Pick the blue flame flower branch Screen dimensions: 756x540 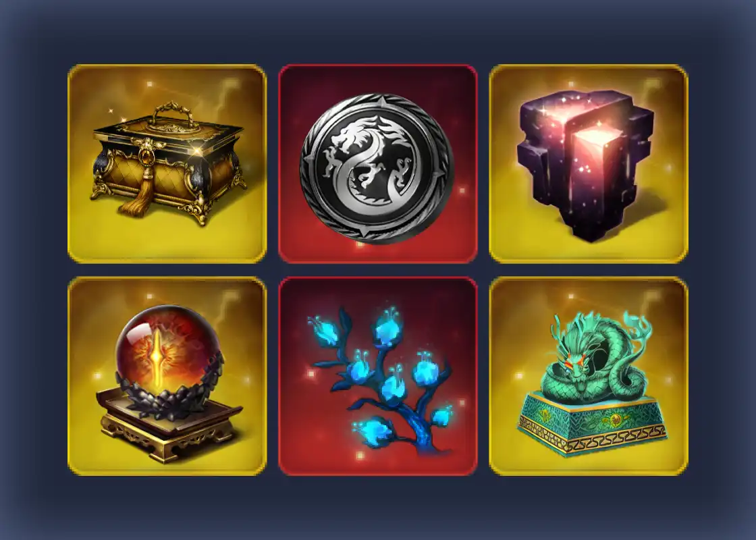377,376
